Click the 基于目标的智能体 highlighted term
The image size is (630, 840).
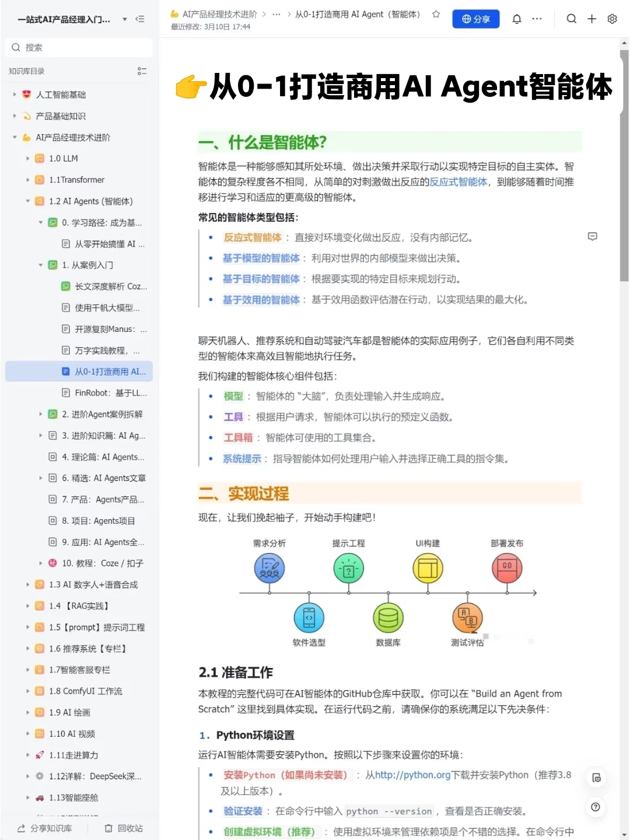[x=261, y=279]
